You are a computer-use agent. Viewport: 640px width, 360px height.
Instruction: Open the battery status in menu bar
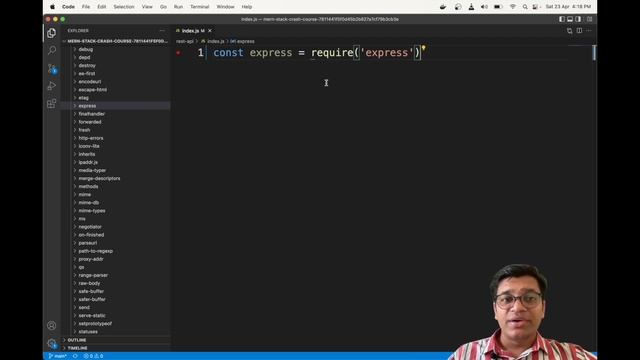coord(498,7)
